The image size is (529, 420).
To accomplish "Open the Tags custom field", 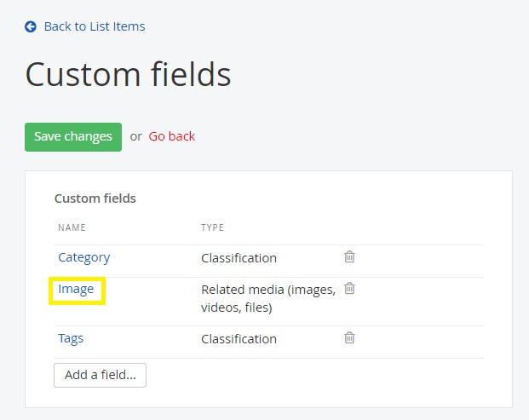I will click(71, 338).
